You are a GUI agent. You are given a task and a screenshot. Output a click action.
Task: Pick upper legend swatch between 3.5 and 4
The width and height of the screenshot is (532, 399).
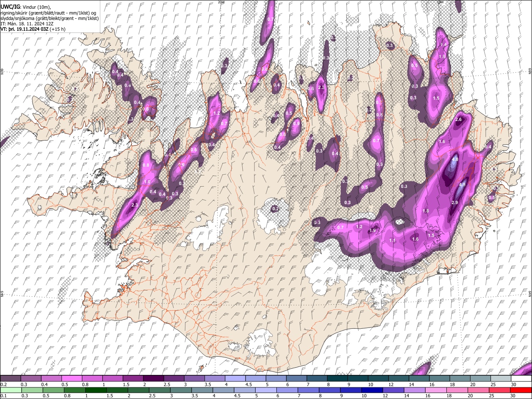pyautogui.click(x=214, y=379)
